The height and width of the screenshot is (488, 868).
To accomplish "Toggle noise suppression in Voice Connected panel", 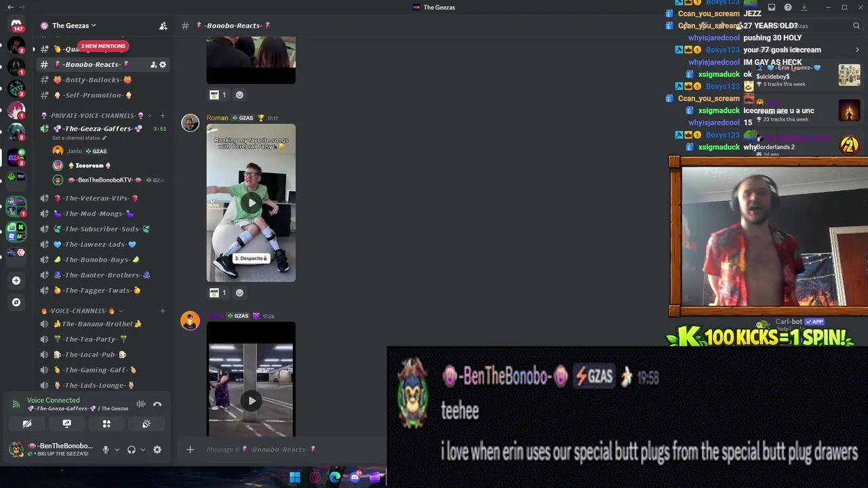I will pyautogui.click(x=141, y=405).
